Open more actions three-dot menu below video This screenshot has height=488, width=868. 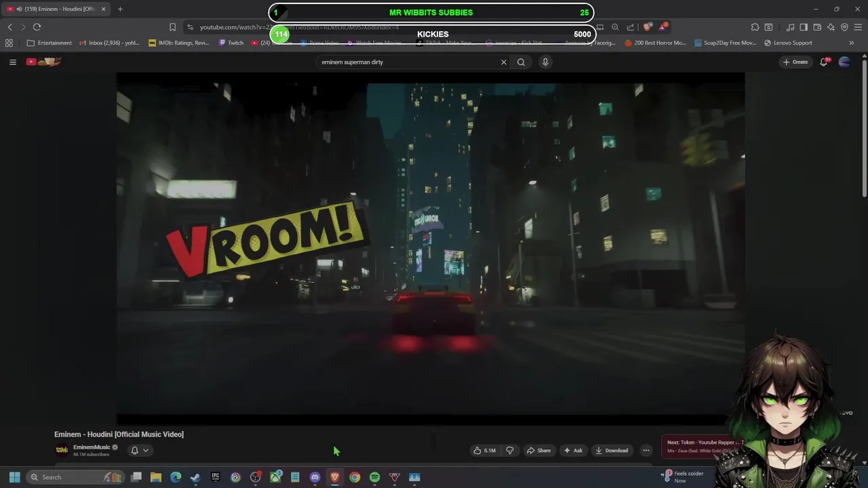pyautogui.click(x=646, y=450)
